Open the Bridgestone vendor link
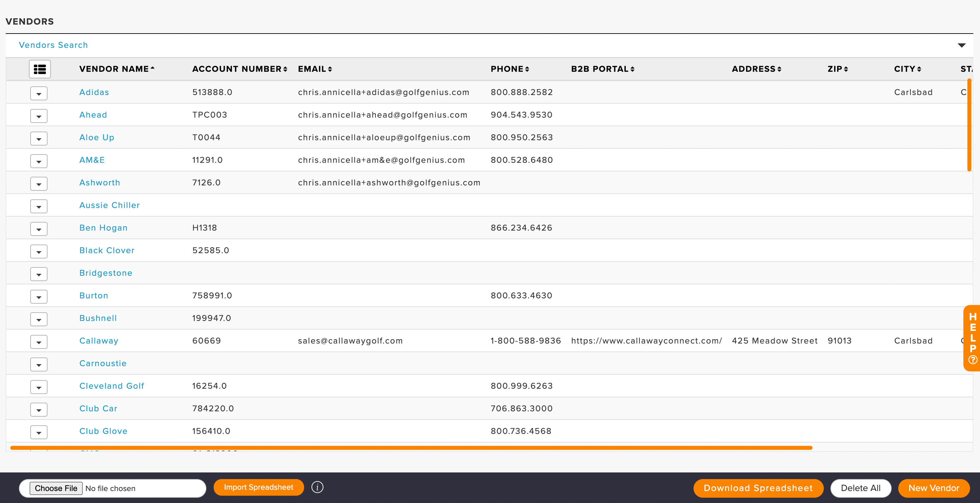 coord(106,273)
